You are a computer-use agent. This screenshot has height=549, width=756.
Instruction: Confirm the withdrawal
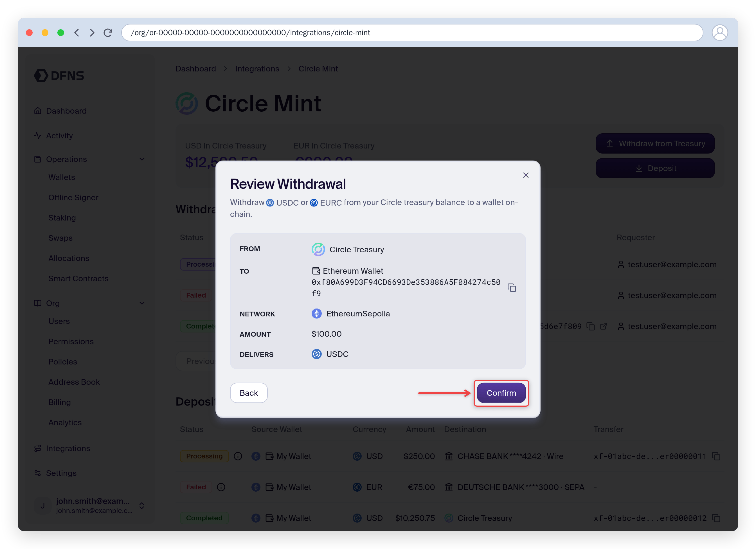click(501, 393)
